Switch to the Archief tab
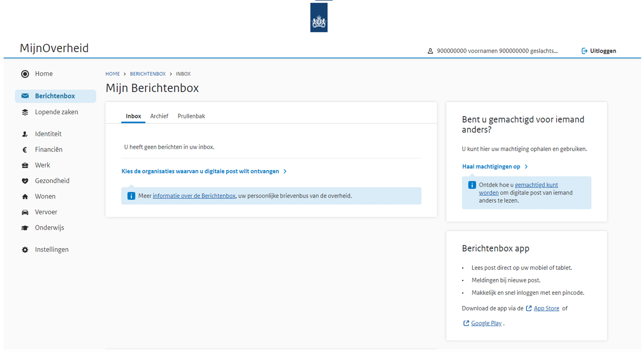 [159, 116]
